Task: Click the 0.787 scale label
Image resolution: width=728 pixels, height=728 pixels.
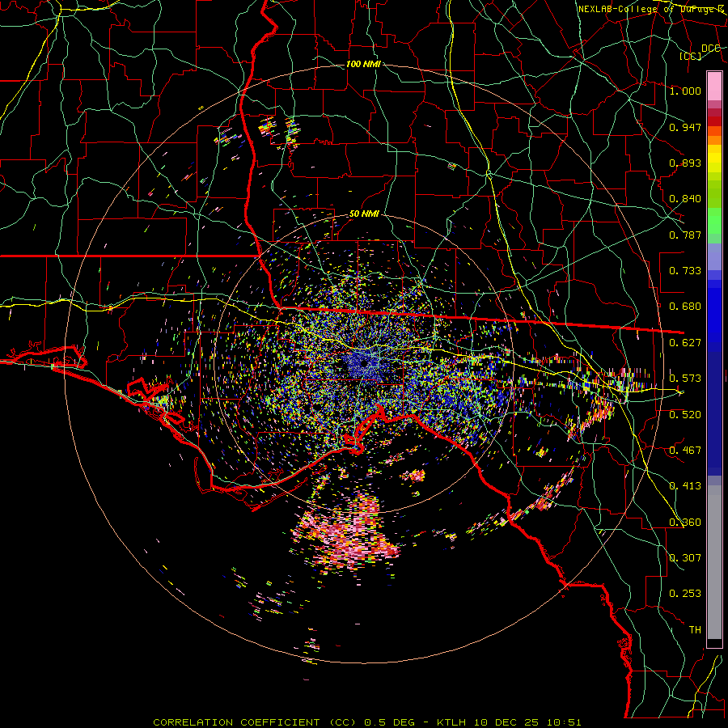Action: click(685, 235)
